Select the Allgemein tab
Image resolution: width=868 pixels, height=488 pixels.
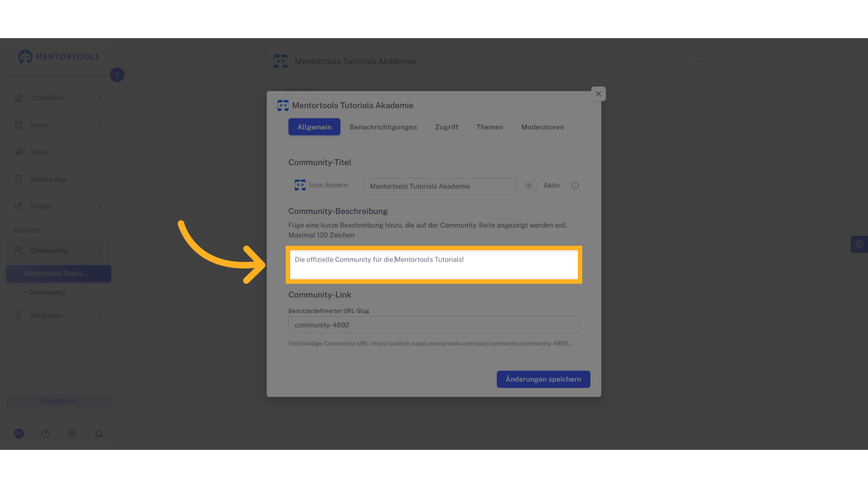(x=314, y=127)
